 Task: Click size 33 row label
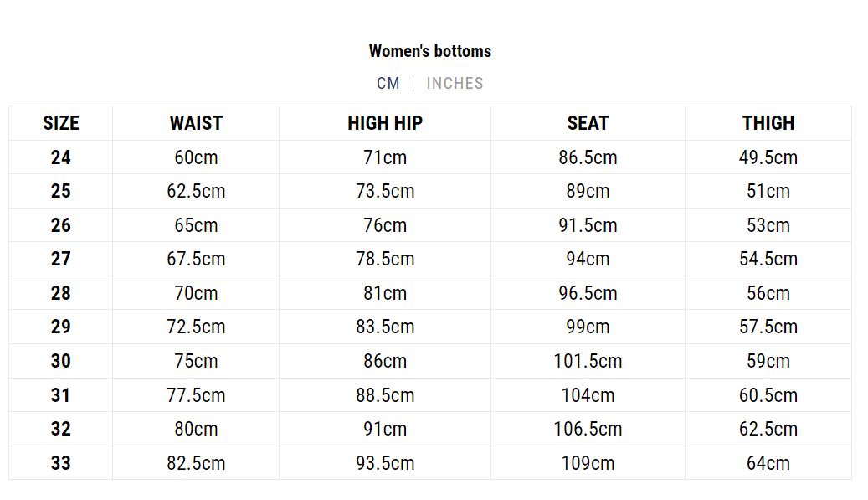coord(61,463)
